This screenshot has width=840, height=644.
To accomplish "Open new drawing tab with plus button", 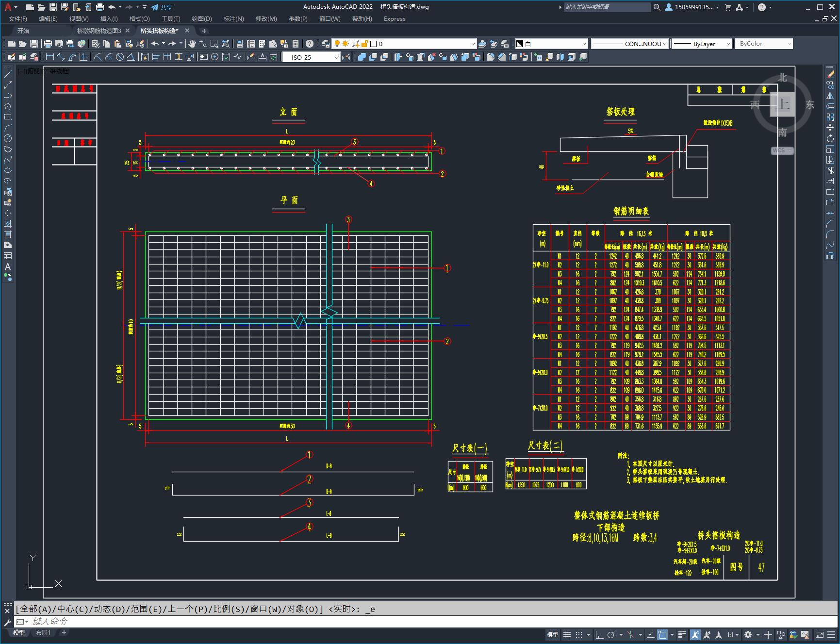I will coord(204,31).
